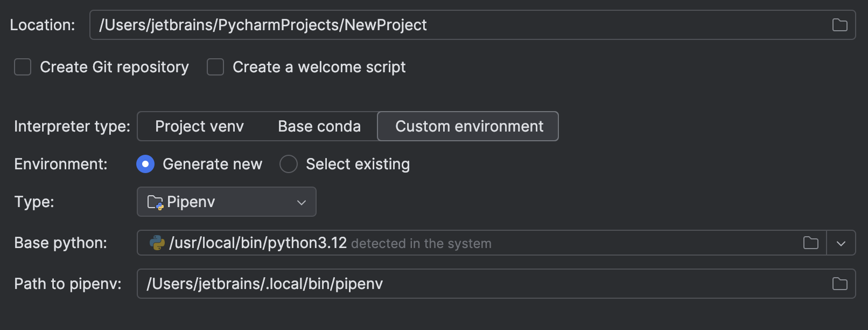868x330 pixels.
Task: Click browse folder icon for pipenv path
Action: [839, 284]
